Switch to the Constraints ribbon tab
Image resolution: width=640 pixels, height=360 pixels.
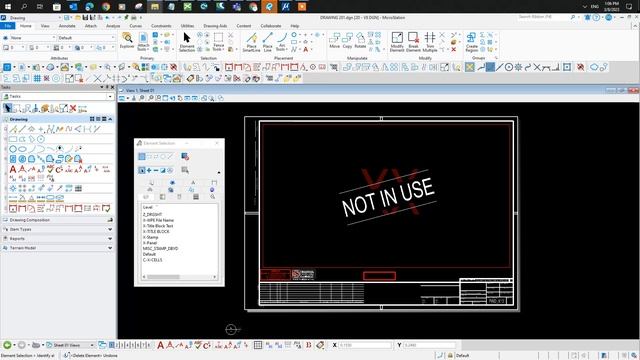coord(161,26)
